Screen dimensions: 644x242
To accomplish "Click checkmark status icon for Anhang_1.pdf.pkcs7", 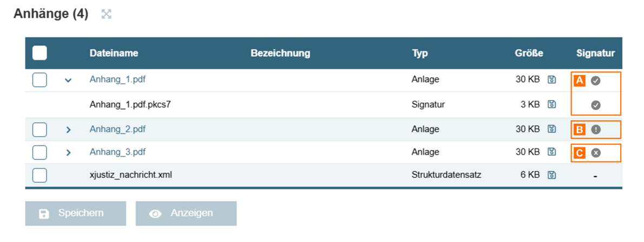I will 596,105.
